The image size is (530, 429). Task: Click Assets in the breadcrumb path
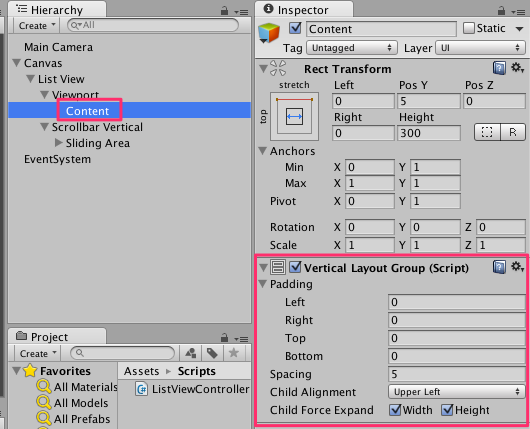pos(141,371)
